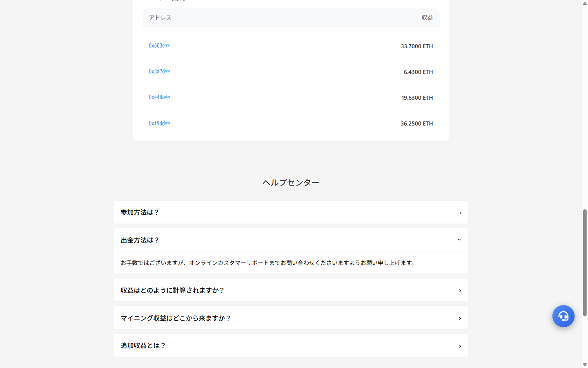Click the ヘルプセンター heading

[291, 182]
